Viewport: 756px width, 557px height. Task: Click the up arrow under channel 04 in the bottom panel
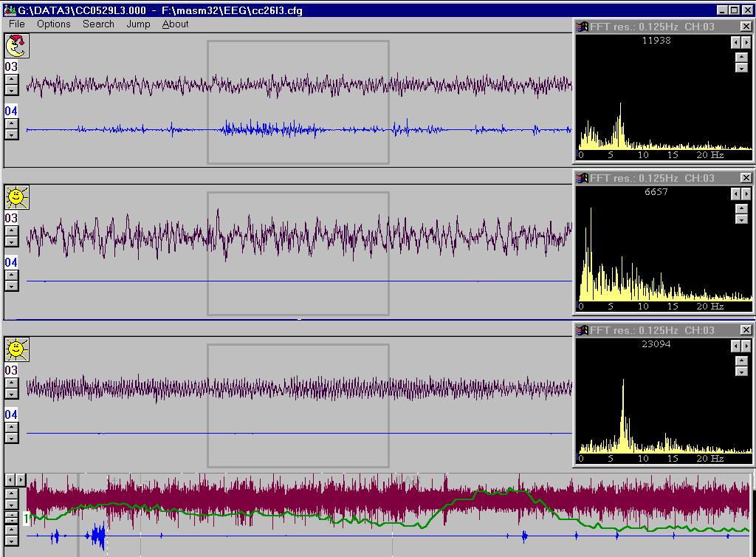tap(12, 427)
